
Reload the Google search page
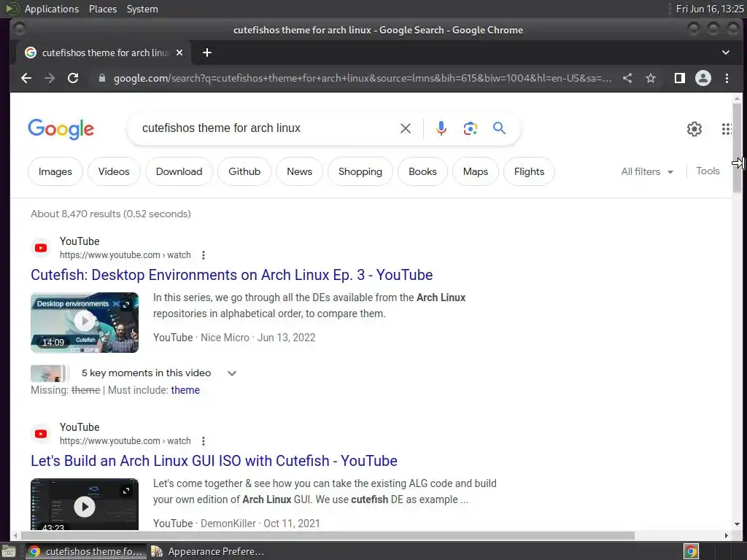(73, 78)
